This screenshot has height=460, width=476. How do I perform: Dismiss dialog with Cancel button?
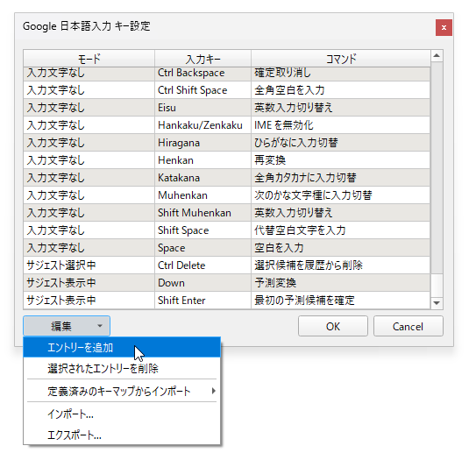pyautogui.click(x=408, y=326)
